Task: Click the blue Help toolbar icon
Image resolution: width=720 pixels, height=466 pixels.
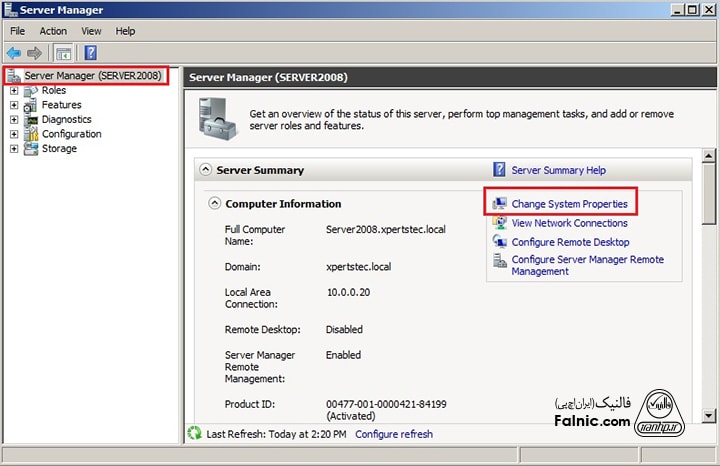Action: pos(90,53)
